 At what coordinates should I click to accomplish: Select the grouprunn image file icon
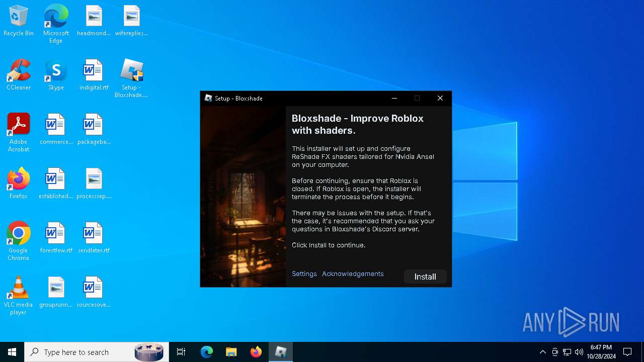(x=56, y=293)
